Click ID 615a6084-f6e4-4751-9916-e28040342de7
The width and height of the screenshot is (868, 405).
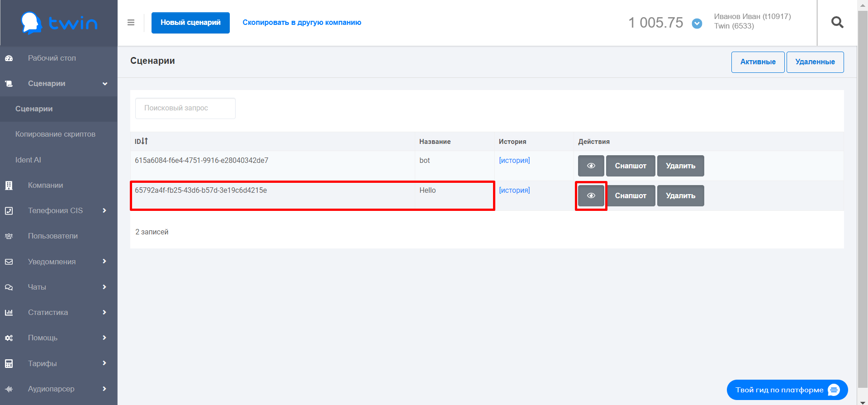201,160
